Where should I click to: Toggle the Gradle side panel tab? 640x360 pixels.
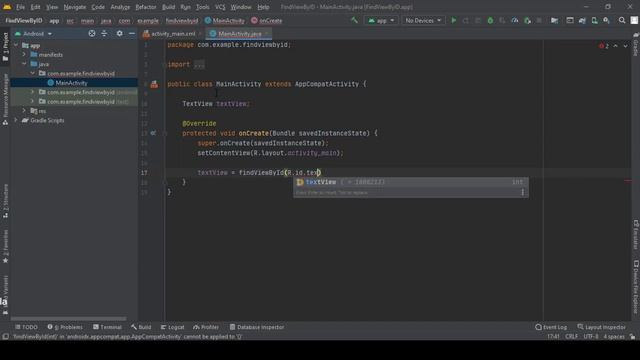coord(636,45)
